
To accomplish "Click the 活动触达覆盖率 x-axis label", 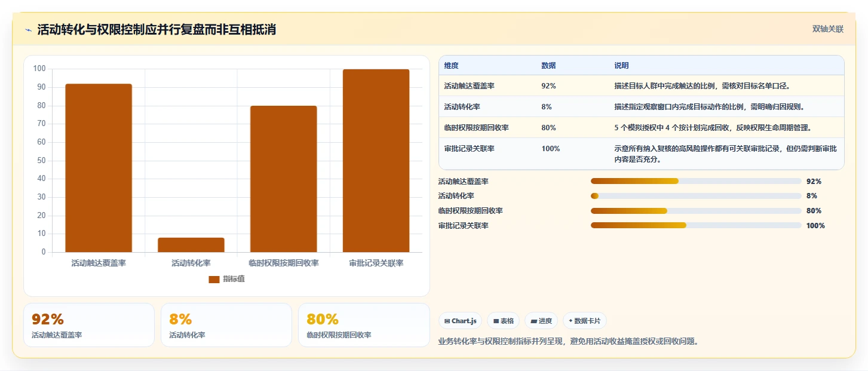I will tap(99, 263).
